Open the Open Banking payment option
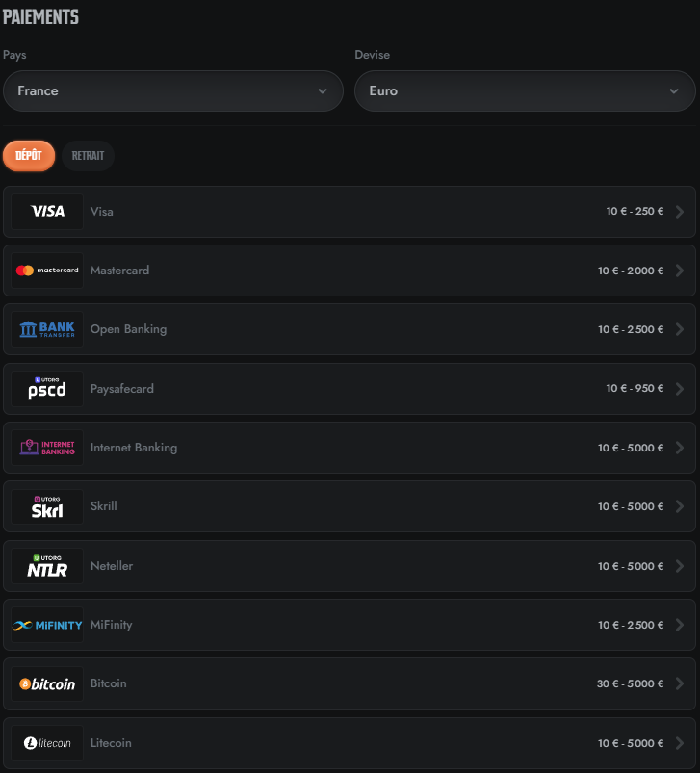This screenshot has width=700, height=773. [x=349, y=329]
